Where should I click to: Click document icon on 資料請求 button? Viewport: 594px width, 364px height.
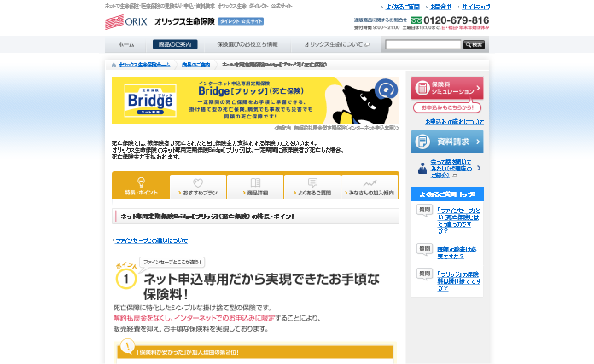[422, 142]
